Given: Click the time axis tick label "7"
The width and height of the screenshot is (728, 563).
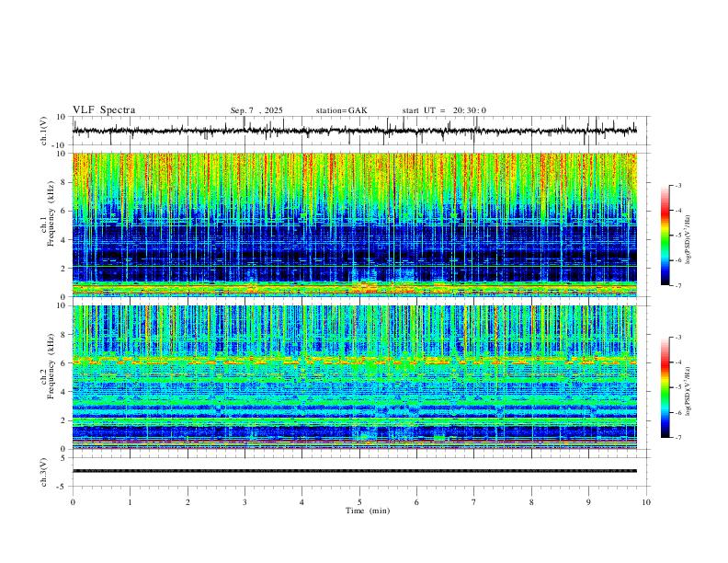Looking at the screenshot, I should [x=474, y=502].
